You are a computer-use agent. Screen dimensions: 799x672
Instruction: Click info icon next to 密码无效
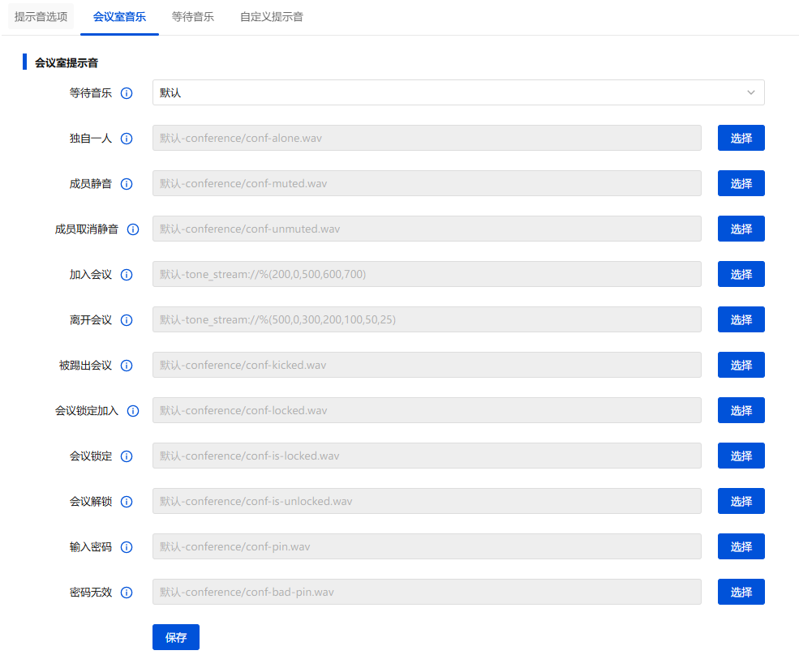point(127,593)
